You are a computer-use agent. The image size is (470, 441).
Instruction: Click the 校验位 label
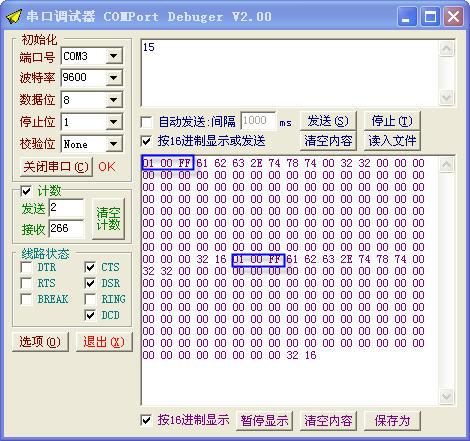coord(37,144)
